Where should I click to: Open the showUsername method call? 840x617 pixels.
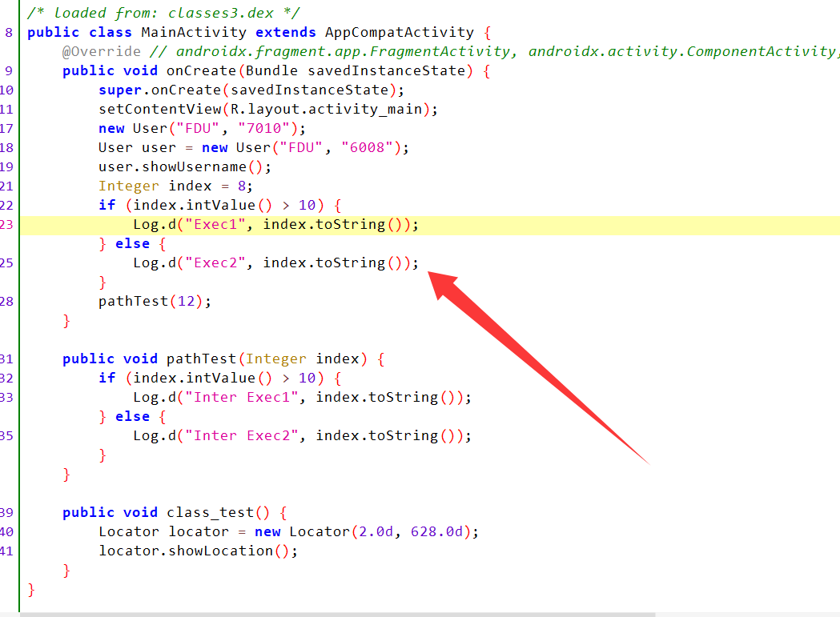point(199,166)
